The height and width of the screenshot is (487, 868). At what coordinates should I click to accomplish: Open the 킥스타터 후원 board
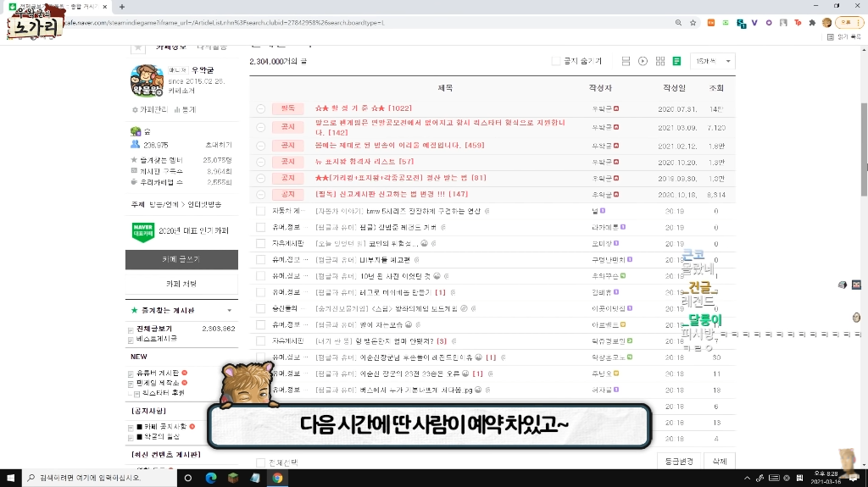pyautogui.click(x=163, y=393)
